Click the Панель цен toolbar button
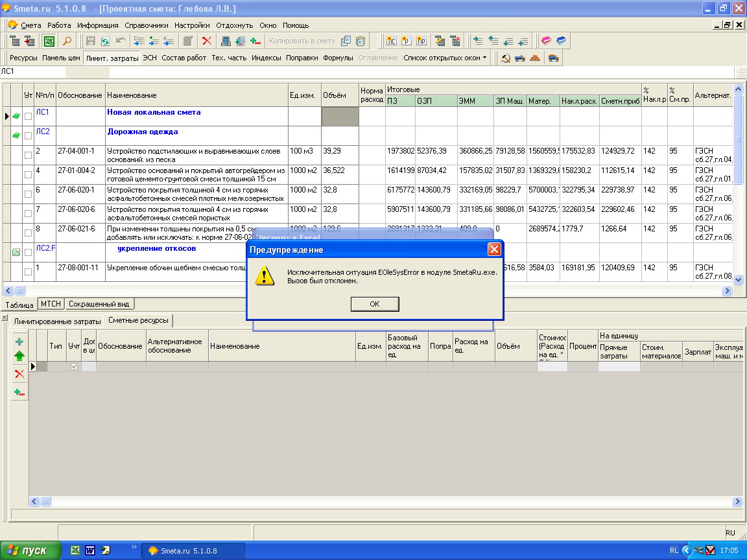 61,58
